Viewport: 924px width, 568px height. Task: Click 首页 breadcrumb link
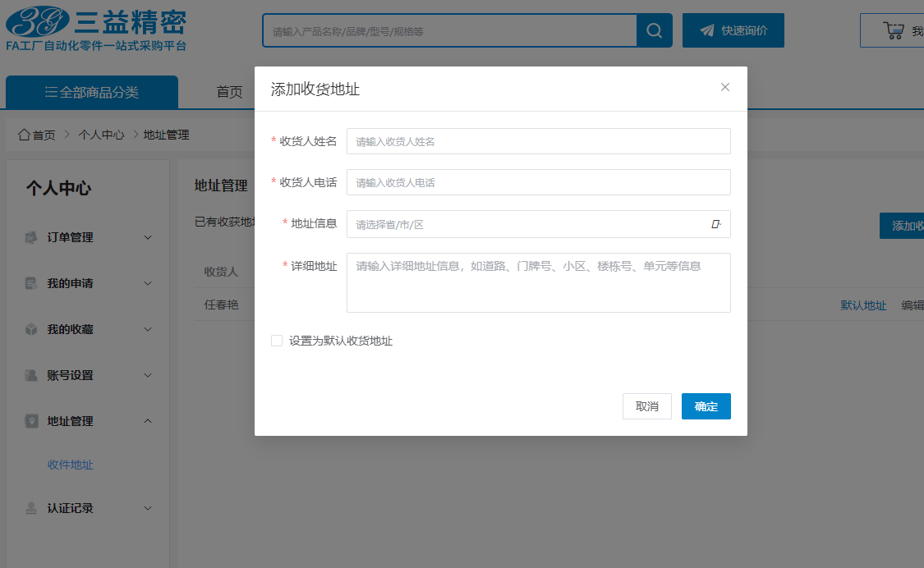click(x=44, y=135)
